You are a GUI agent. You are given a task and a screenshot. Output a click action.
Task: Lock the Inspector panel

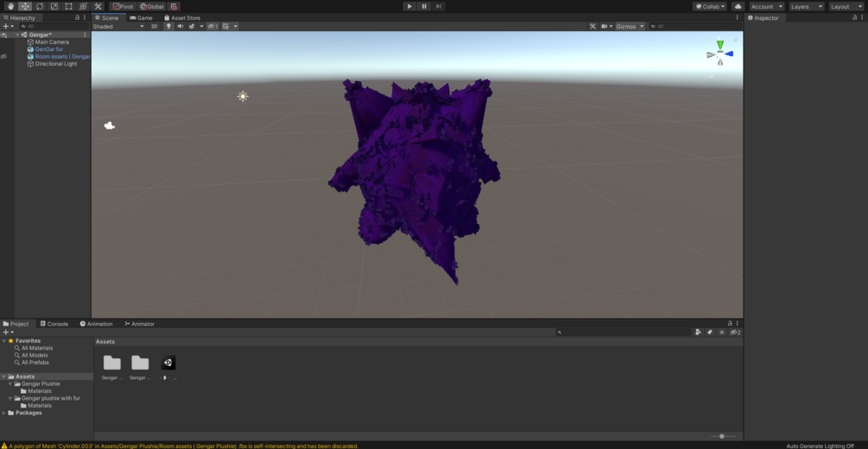pyautogui.click(x=855, y=18)
